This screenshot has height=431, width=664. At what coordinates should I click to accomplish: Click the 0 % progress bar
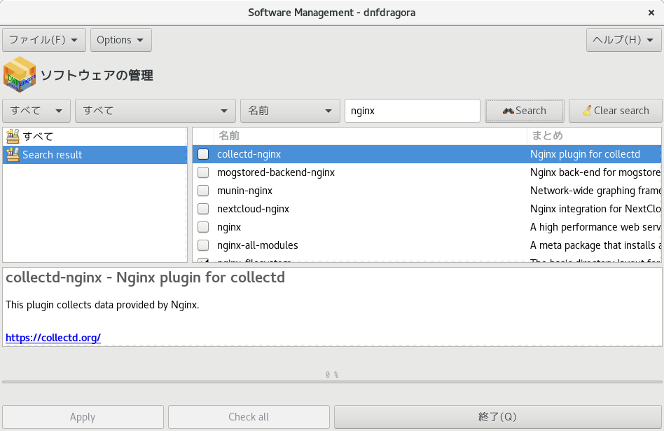coord(332,381)
